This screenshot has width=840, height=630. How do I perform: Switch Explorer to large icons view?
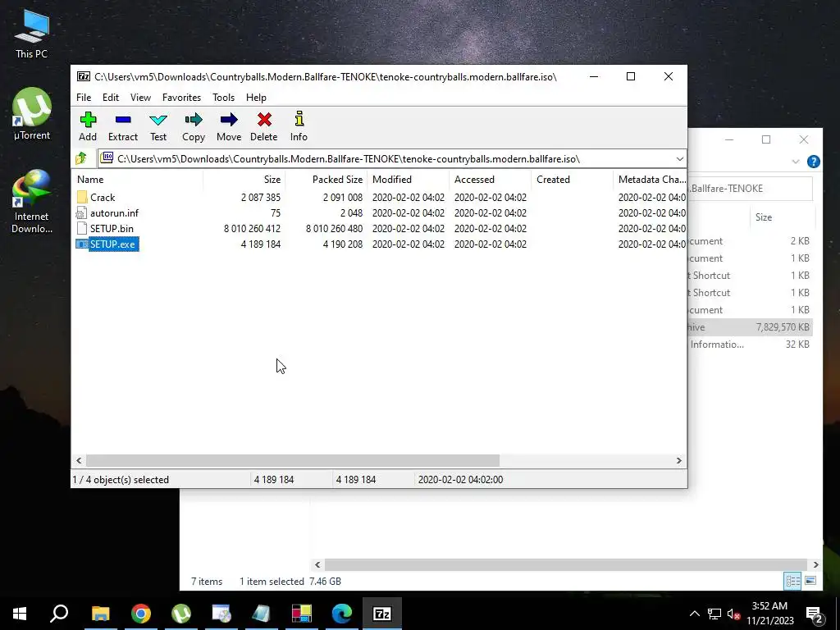tap(810, 581)
